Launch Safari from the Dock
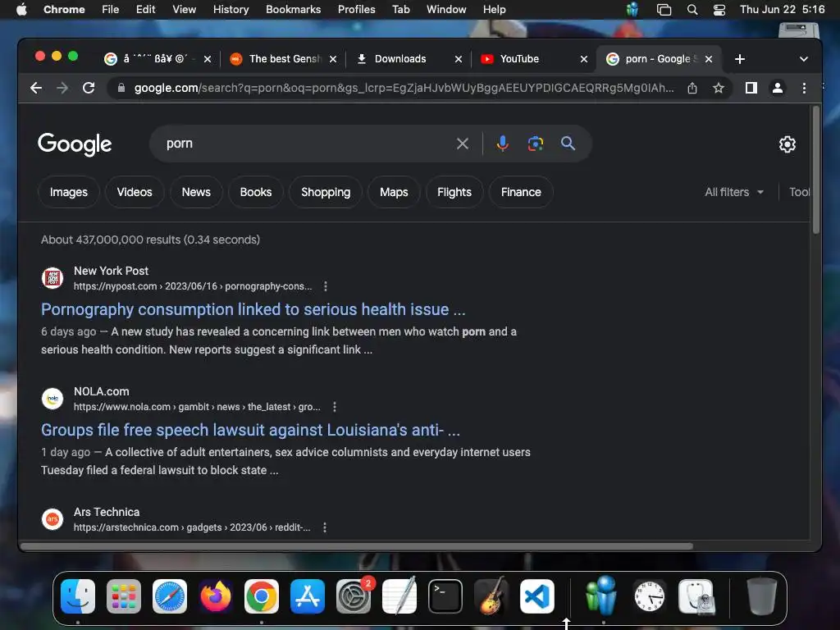The height and width of the screenshot is (630, 840). point(170,596)
